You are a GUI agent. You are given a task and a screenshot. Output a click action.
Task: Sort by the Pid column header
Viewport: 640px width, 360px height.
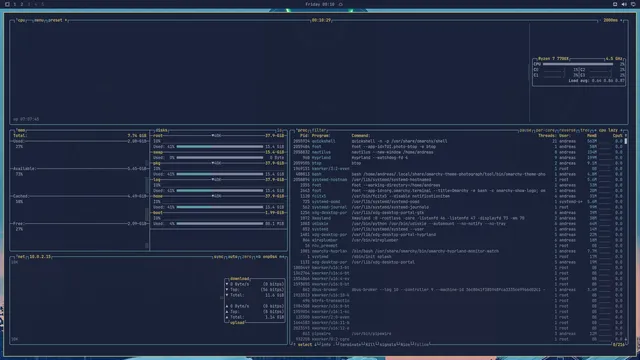tap(304, 136)
